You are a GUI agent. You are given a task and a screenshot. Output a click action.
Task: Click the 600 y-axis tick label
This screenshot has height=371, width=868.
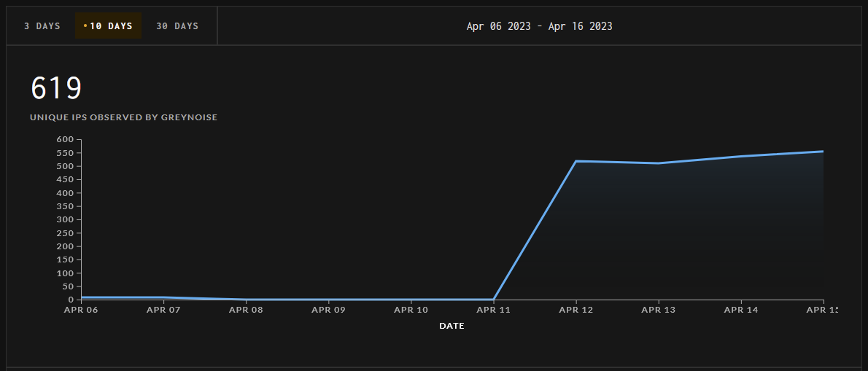coord(65,139)
